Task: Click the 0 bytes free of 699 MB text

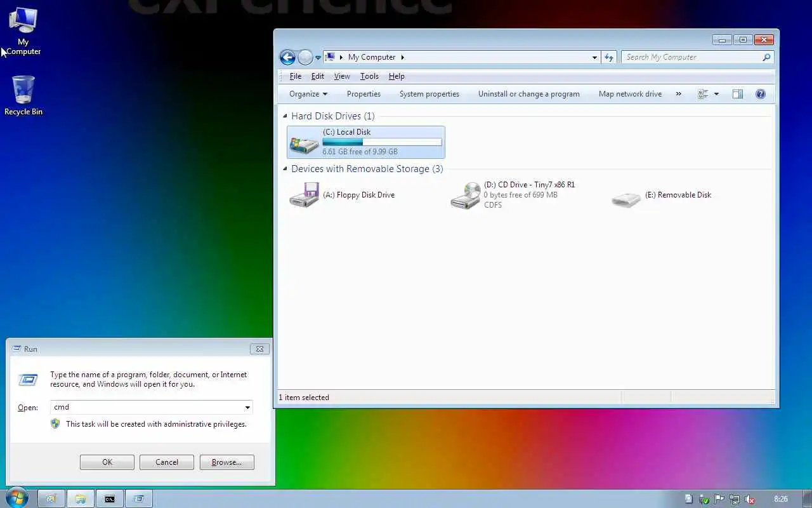Action: [521, 195]
